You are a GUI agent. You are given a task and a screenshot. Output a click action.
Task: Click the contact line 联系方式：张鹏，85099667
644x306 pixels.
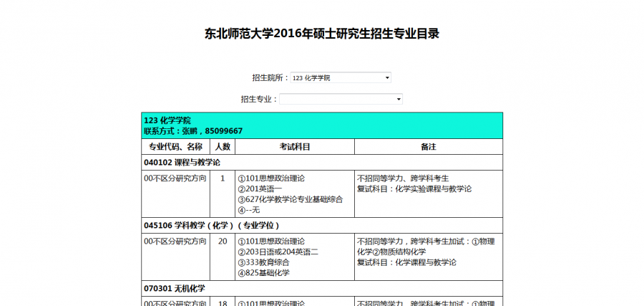pos(193,131)
